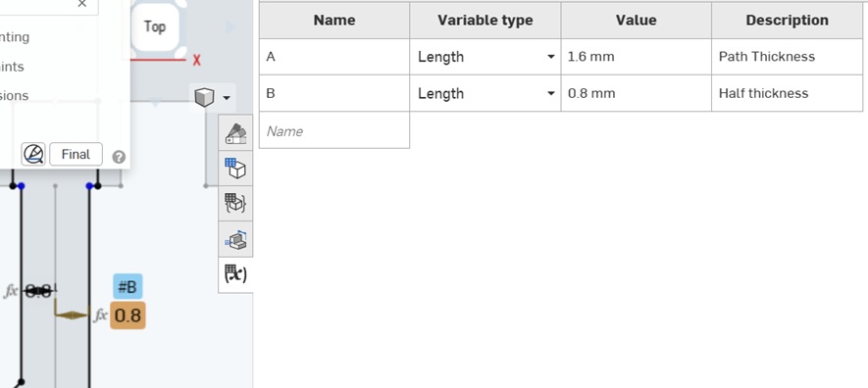868x388 pixels.
Task: Click the Variable type column header
Action: [485, 21]
